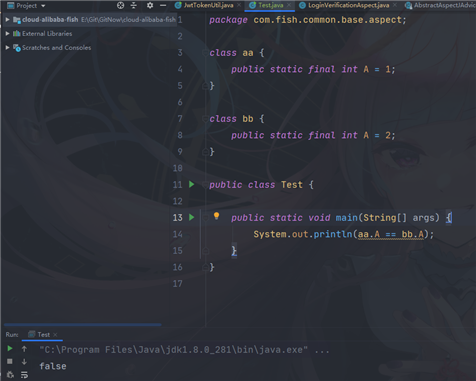Click green run arrow beside class Test

192,184
